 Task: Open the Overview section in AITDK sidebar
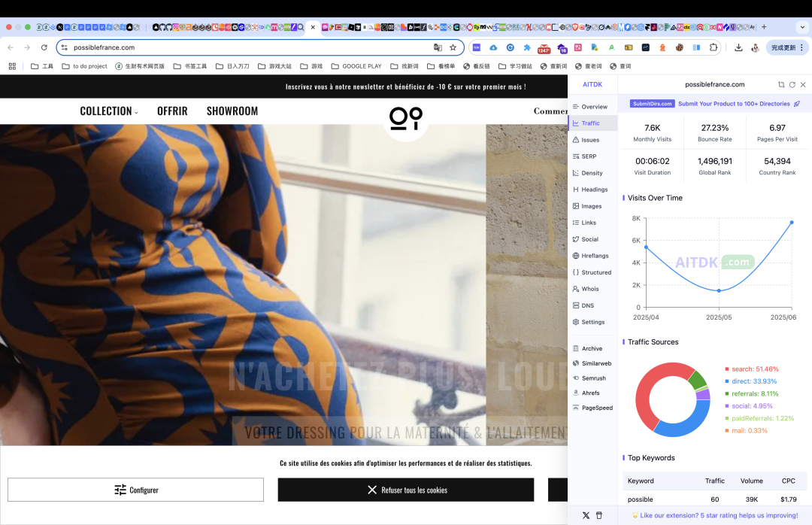(590, 107)
